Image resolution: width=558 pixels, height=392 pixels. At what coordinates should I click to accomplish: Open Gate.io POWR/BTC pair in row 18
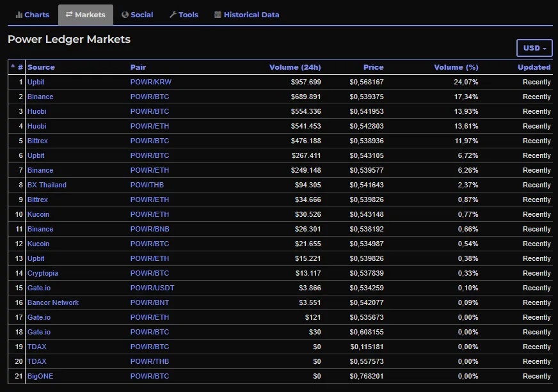coord(150,332)
